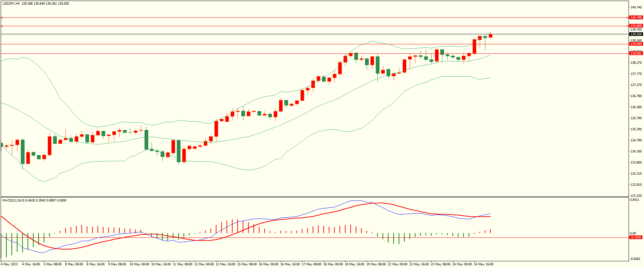This screenshot has height=268, width=644.
Task: Click the '12 May 00:00' time label
Action: [204, 264]
